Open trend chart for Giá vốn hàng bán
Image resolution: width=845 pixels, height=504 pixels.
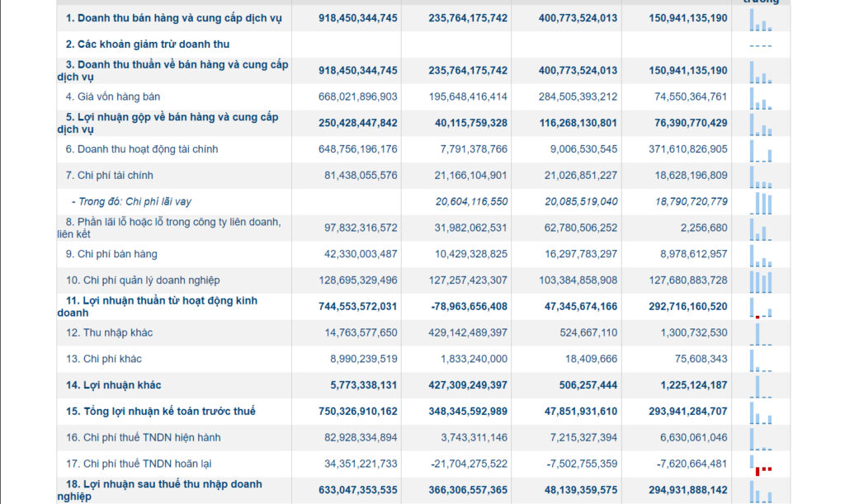(x=760, y=98)
